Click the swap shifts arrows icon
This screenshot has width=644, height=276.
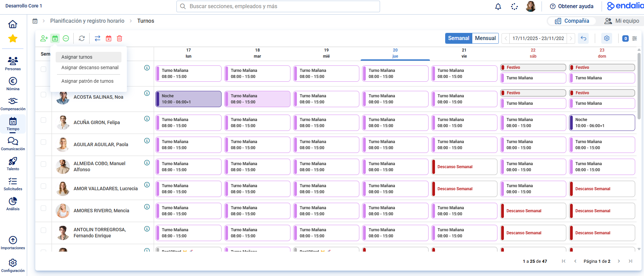pyautogui.click(x=97, y=38)
